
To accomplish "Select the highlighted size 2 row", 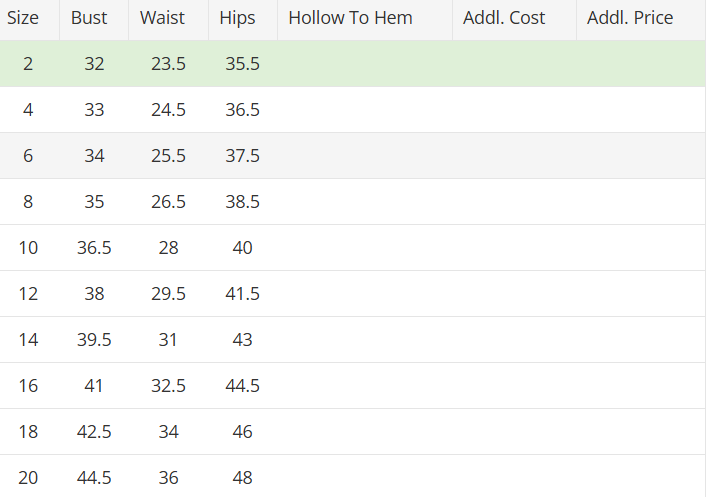I will [28, 64].
